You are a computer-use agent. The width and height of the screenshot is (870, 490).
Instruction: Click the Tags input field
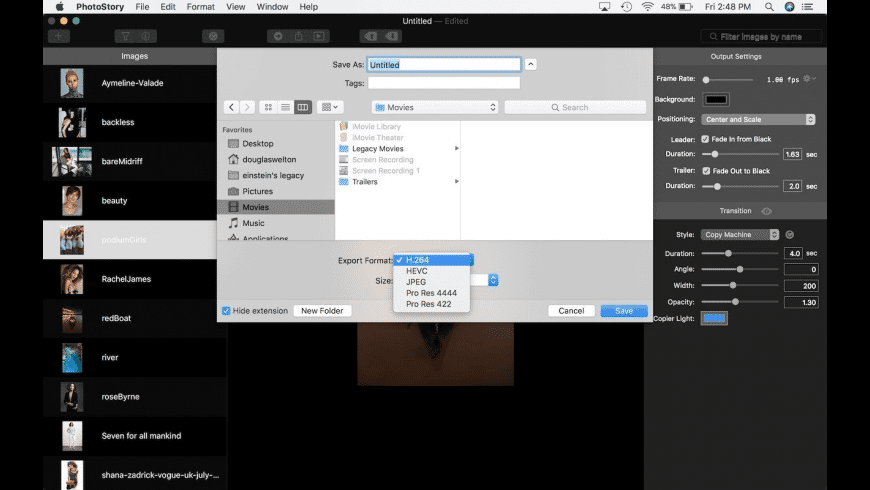pyautogui.click(x=444, y=83)
